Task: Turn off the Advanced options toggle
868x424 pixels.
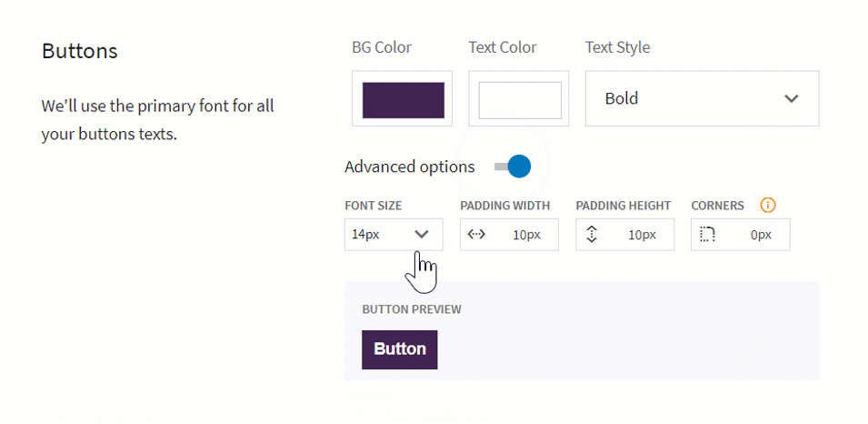Action: pos(513,167)
